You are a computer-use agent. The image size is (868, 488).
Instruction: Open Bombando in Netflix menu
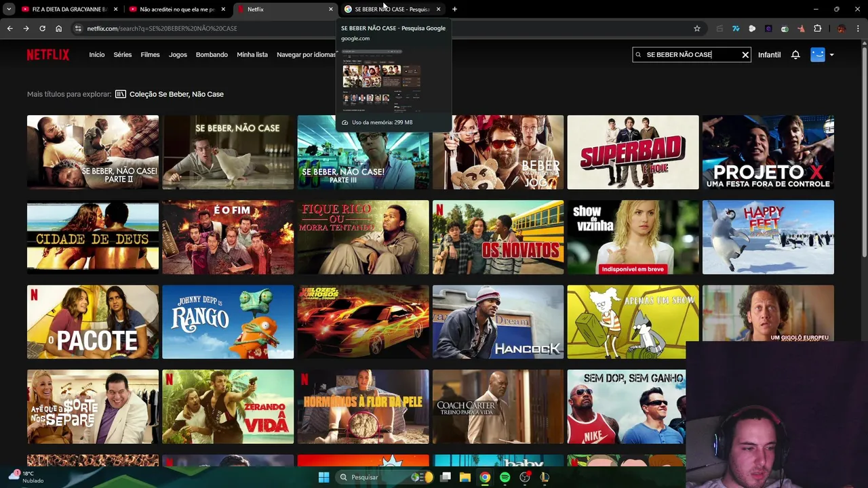coord(212,55)
